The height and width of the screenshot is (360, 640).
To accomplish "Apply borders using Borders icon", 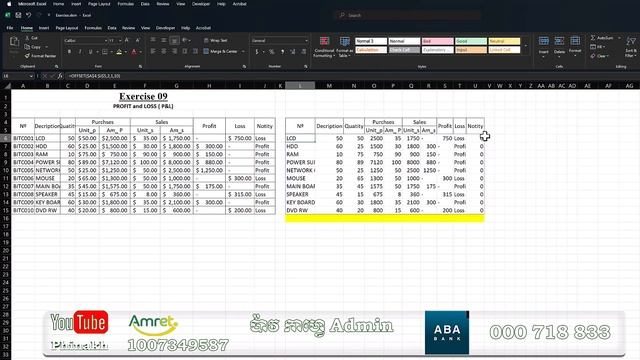I will click(x=105, y=52).
